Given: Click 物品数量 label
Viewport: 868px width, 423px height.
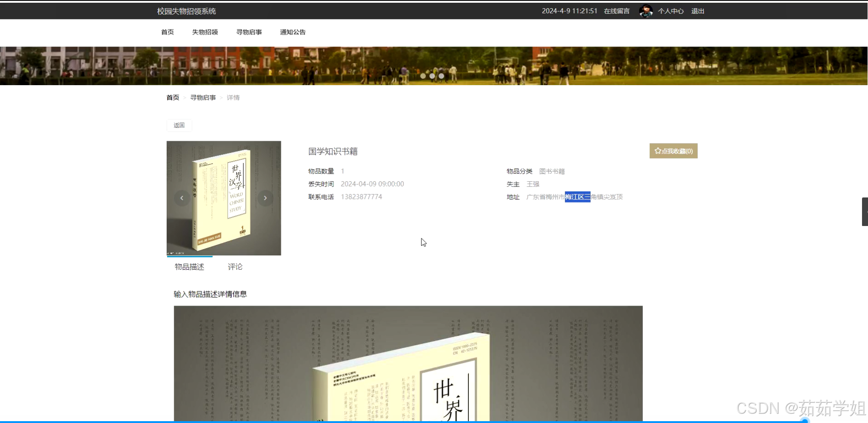Looking at the screenshot, I should [321, 171].
